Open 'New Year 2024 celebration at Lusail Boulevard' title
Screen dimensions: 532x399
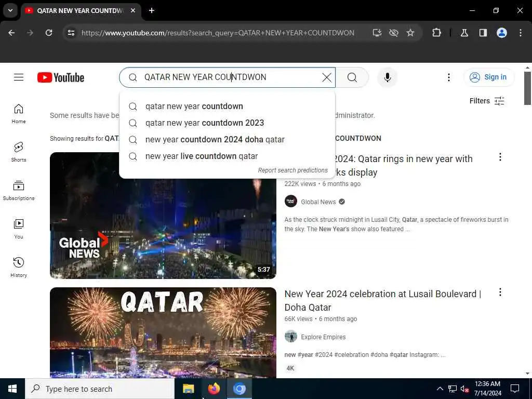(x=383, y=301)
